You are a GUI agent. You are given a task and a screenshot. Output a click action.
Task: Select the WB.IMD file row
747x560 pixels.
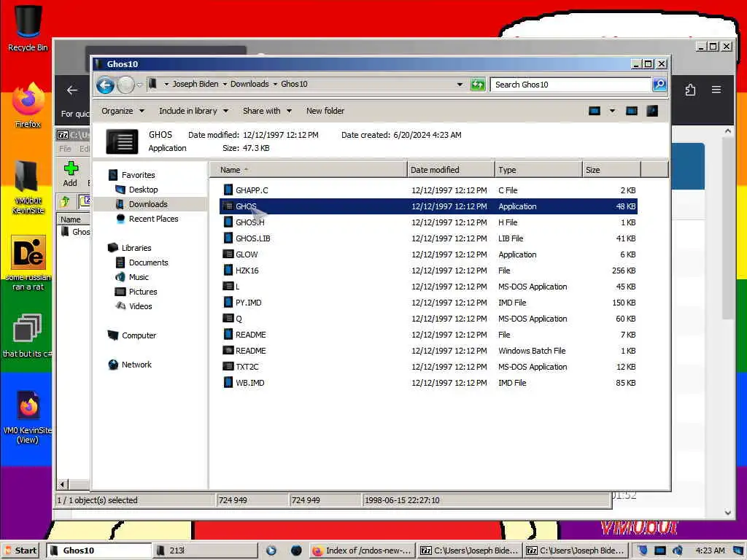point(427,383)
